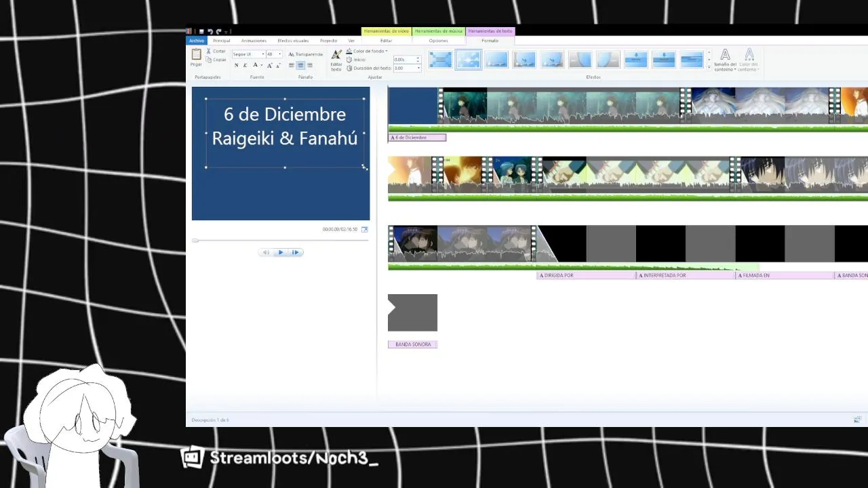868x488 pixels.
Task: Select the highlighted sparkle text effect
Action: pyautogui.click(x=469, y=60)
